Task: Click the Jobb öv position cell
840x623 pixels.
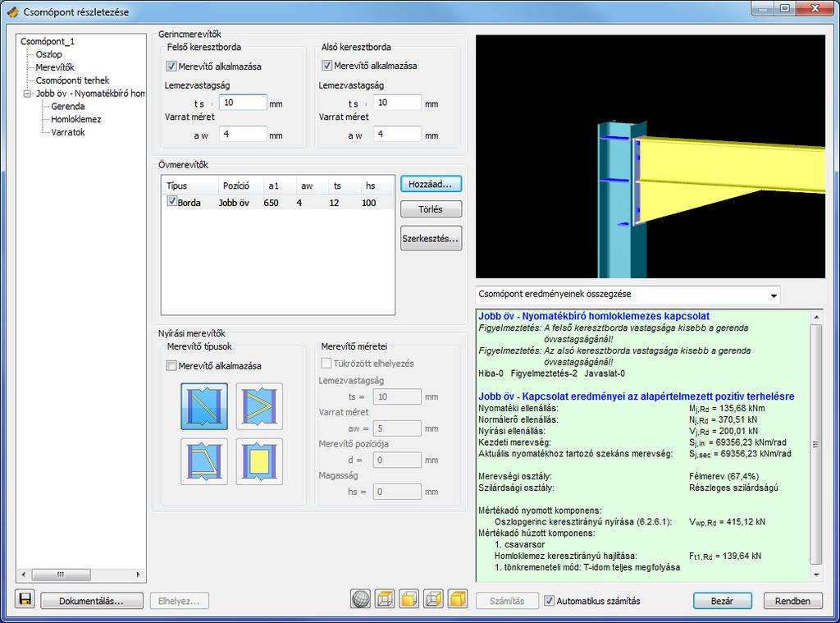Action: click(234, 203)
